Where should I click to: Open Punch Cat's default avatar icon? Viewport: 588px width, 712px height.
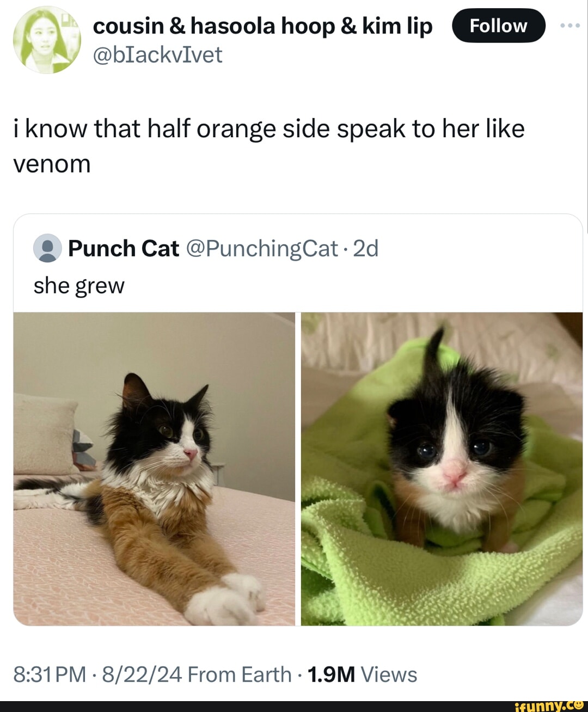[47, 248]
